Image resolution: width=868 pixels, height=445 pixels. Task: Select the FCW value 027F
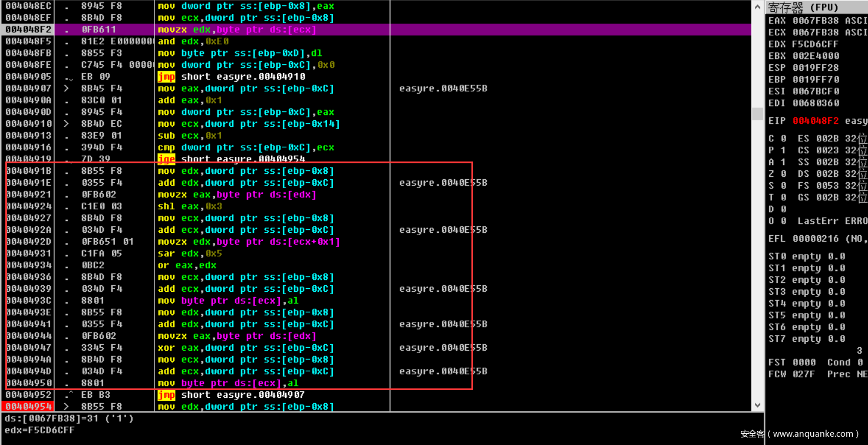804,374
